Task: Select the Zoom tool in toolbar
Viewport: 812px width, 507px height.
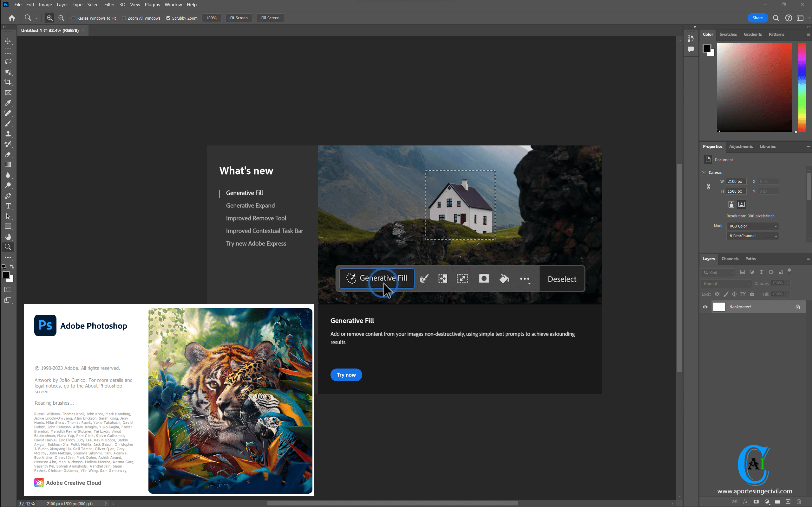Action: (x=8, y=248)
